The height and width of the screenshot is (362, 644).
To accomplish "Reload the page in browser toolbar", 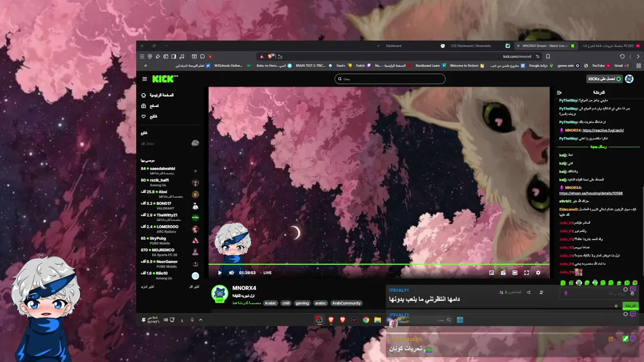I will pyautogui.click(x=622, y=56).
